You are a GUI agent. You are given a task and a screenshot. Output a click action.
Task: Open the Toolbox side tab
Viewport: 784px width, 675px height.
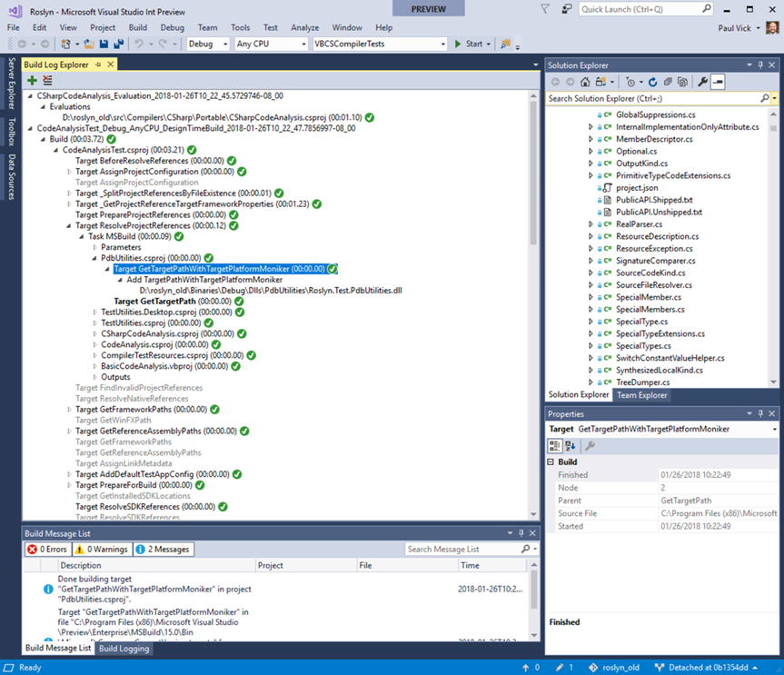pyautogui.click(x=12, y=132)
